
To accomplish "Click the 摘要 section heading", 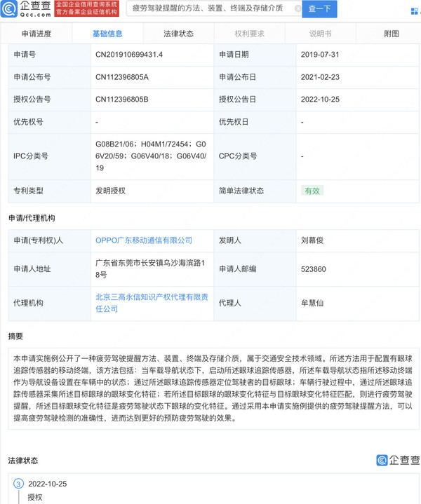I will click(x=15, y=336).
